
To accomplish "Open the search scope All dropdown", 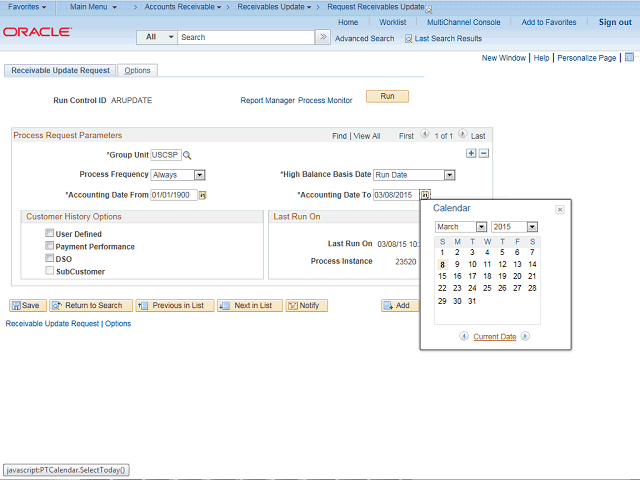I will click(x=157, y=37).
